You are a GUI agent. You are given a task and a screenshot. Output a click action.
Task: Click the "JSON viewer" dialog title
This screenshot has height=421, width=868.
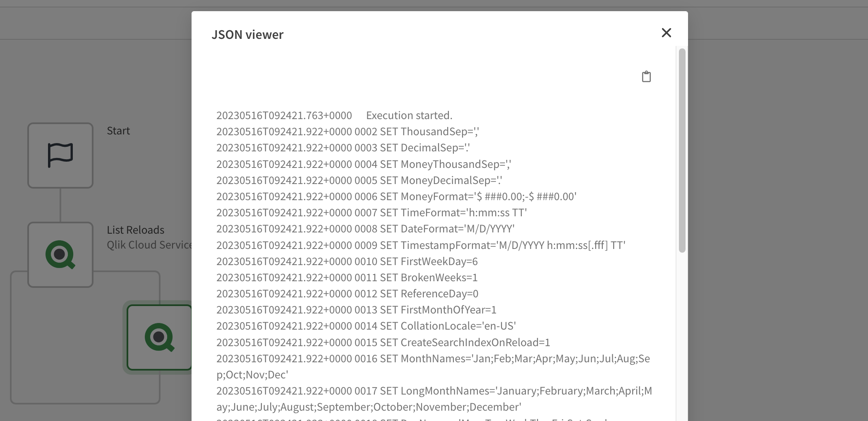[247, 35]
